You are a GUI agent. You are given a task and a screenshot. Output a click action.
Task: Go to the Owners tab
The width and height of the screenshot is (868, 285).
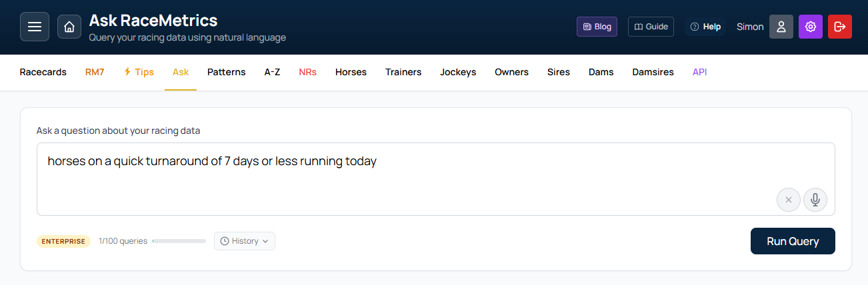point(511,72)
